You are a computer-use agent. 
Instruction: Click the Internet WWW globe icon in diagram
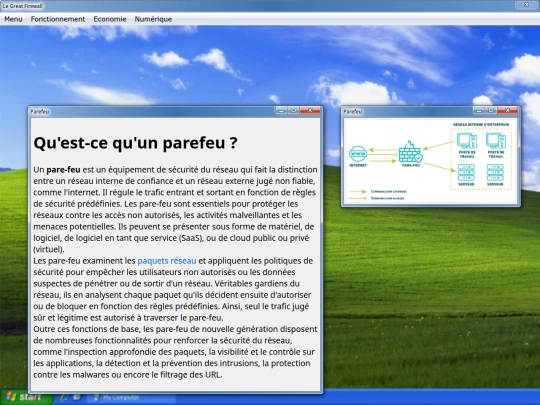click(x=358, y=154)
